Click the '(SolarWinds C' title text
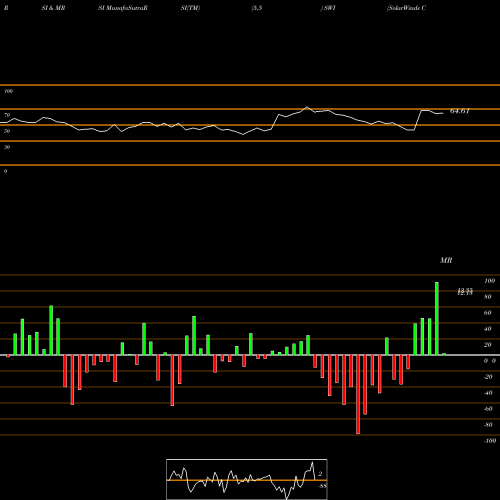 pos(406,8)
